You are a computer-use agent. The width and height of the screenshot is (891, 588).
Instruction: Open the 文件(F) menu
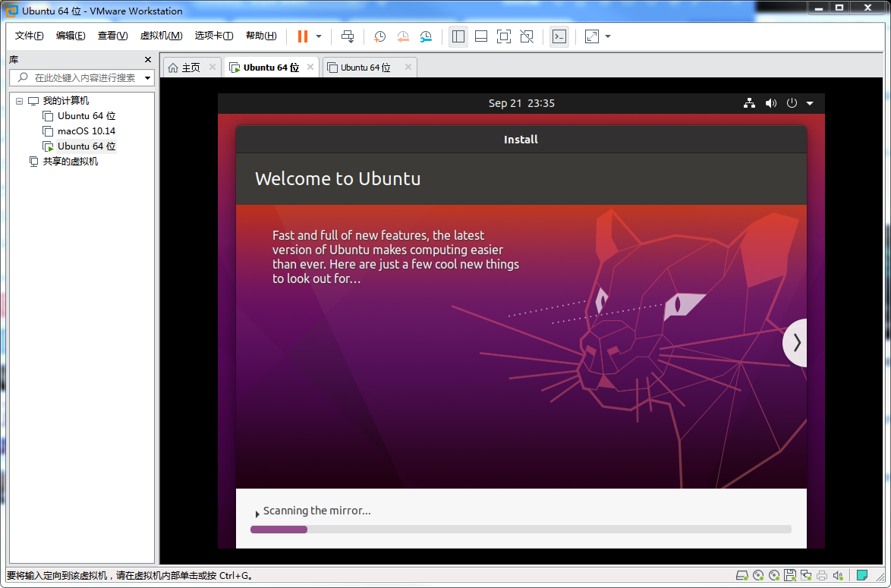point(29,36)
